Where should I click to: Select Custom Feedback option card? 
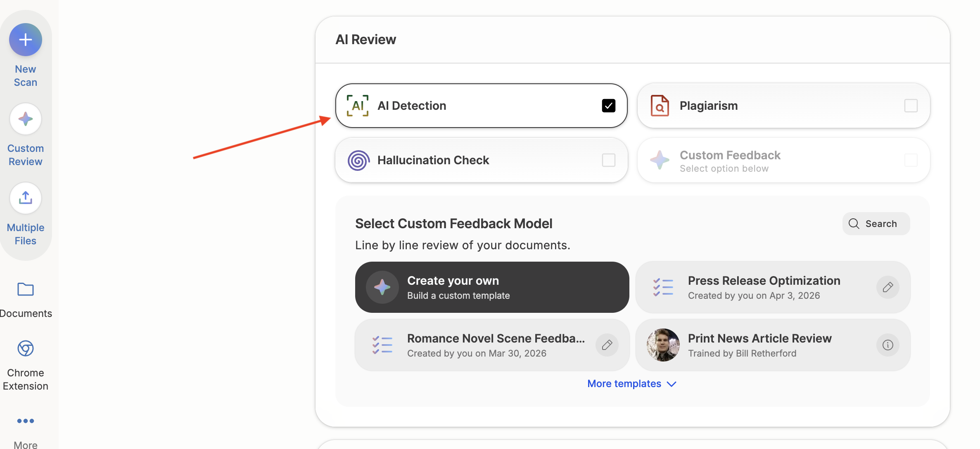783,160
